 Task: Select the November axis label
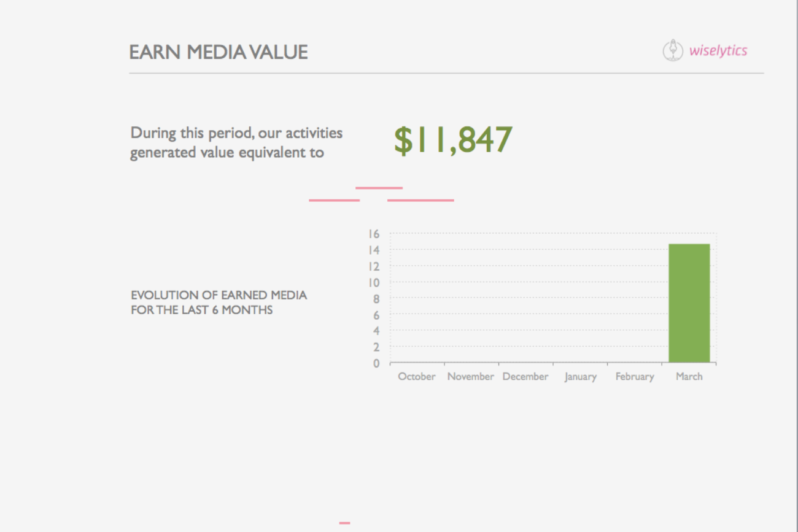pyautogui.click(x=470, y=377)
